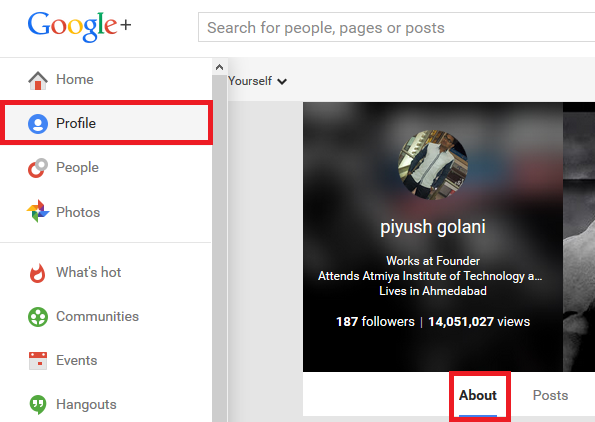The width and height of the screenshot is (595, 422).
Task: Click the Home house icon
Action: [38, 80]
